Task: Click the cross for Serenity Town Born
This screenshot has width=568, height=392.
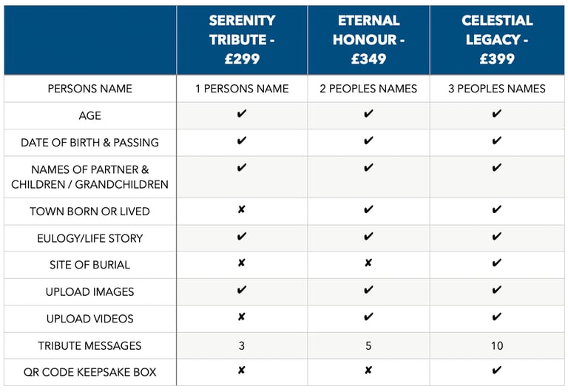Action: [x=242, y=209]
